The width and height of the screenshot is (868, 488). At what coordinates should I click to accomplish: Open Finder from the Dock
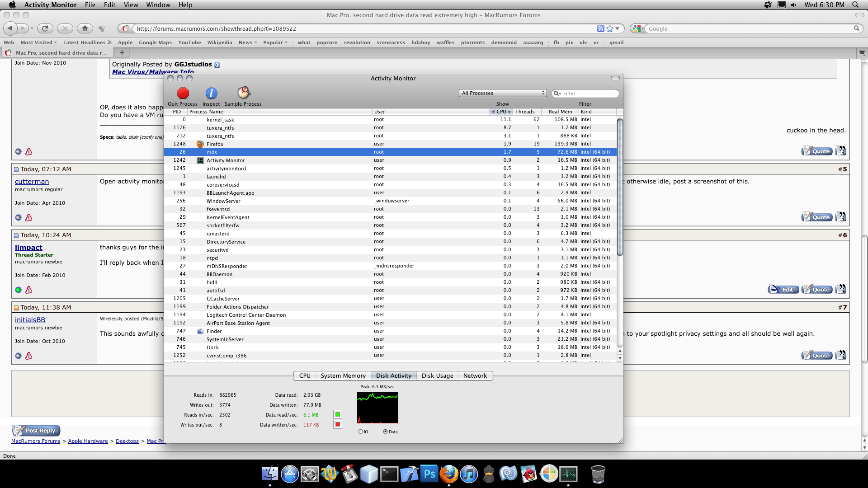270,474
